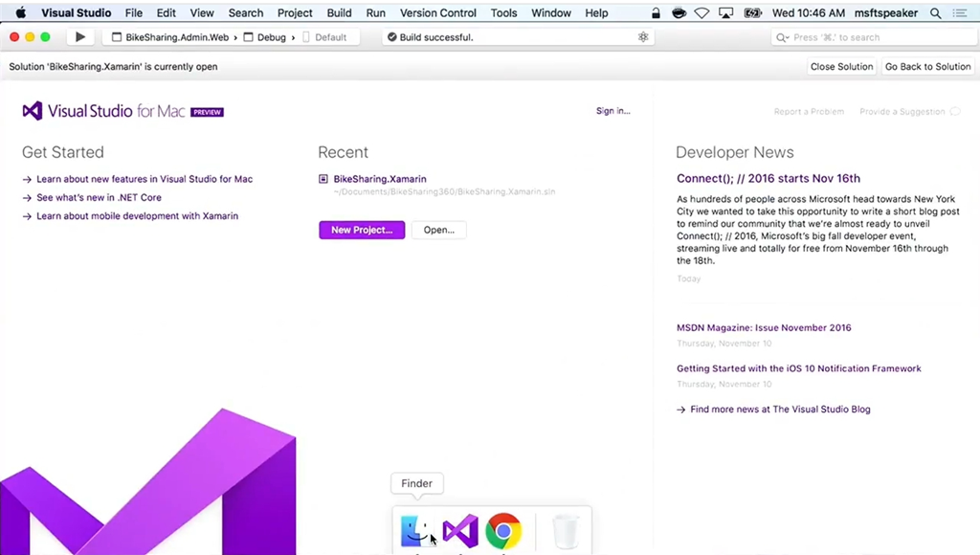The height and width of the screenshot is (555, 980).
Task: Open the Build menu
Action: coord(340,12)
